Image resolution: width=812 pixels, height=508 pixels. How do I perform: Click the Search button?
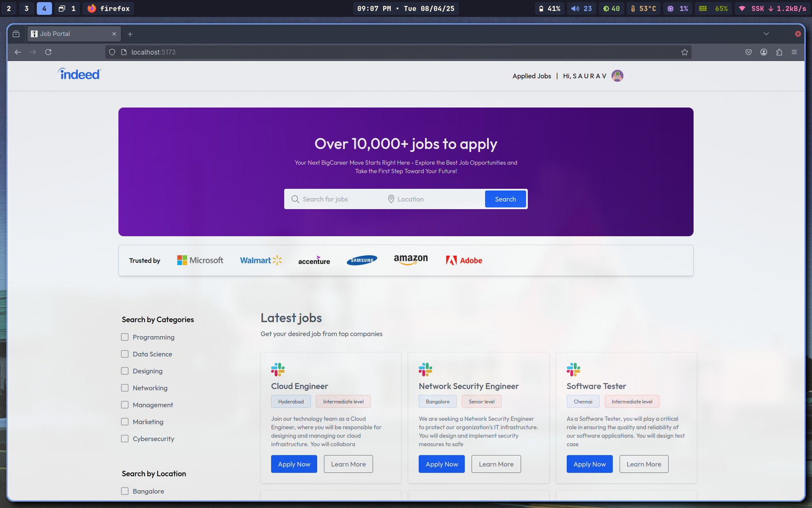[505, 199]
